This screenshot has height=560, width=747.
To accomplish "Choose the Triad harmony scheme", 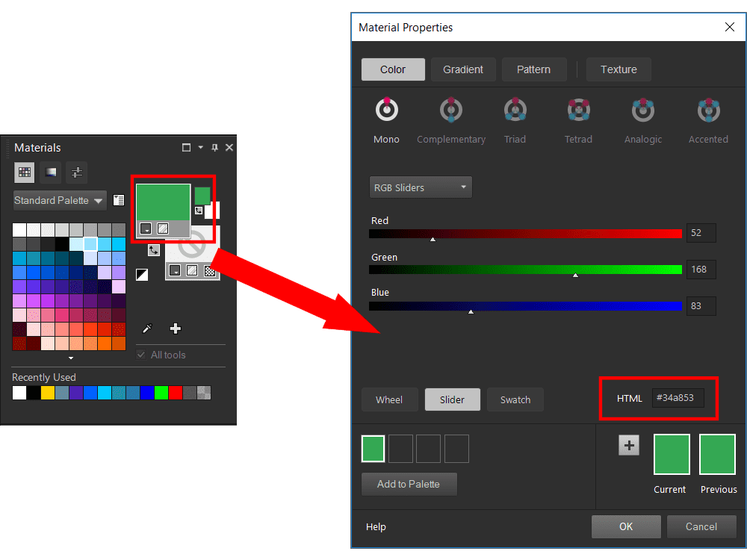I will pyautogui.click(x=515, y=109).
